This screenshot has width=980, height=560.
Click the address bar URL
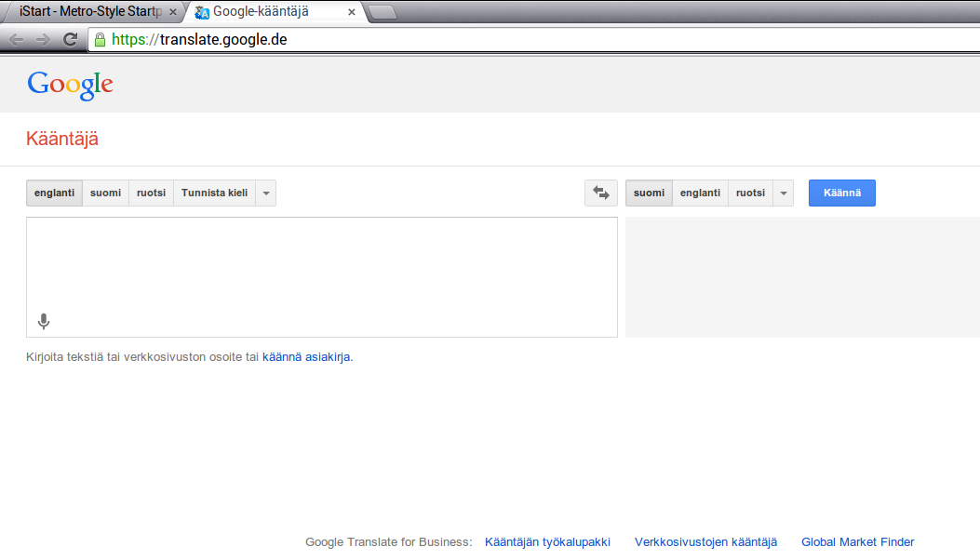pos(199,40)
